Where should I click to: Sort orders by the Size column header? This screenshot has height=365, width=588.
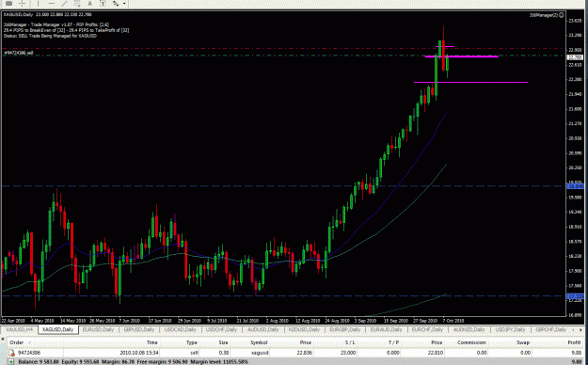click(223, 342)
